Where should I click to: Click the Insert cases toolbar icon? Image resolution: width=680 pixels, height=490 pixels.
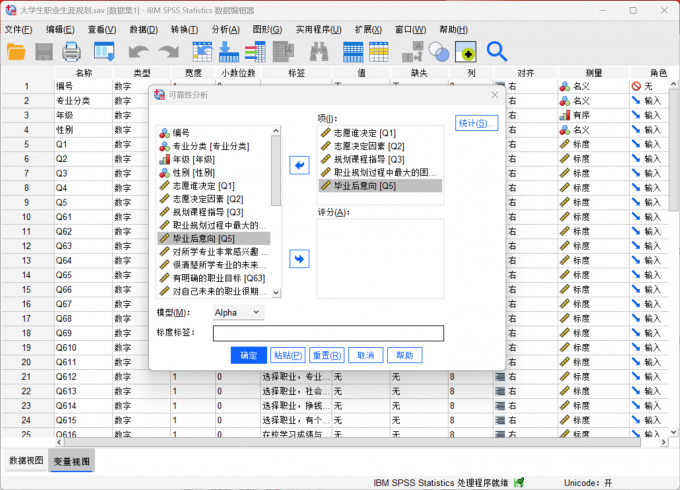(x=353, y=52)
